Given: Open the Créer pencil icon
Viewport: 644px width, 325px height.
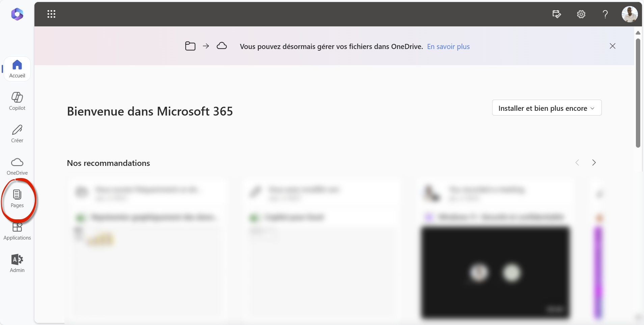Looking at the screenshot, I should pyautogui.click(x=17, y=133).
